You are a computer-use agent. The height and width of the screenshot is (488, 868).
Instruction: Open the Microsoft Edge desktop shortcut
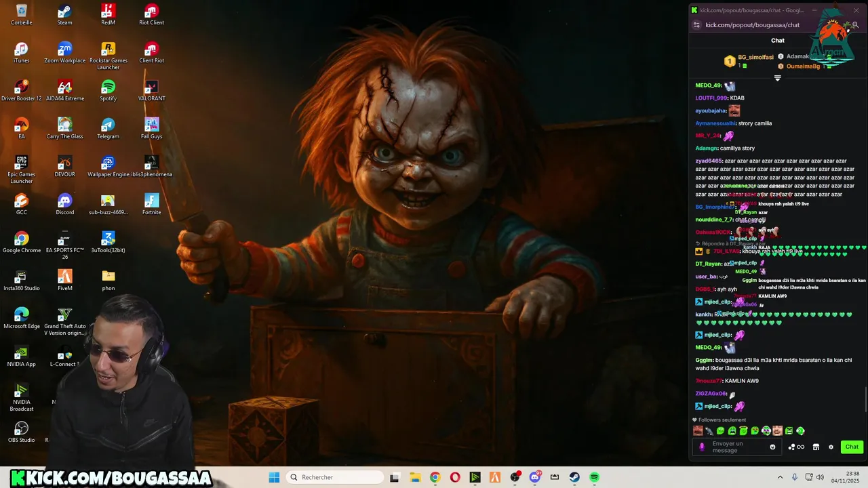tap(22, 318)
